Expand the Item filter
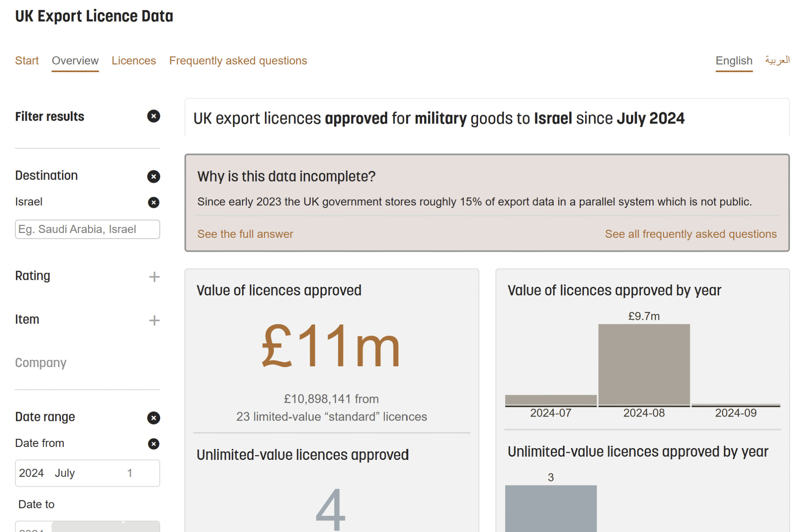This screenshot has height=532, width=811. coord(154,320)
